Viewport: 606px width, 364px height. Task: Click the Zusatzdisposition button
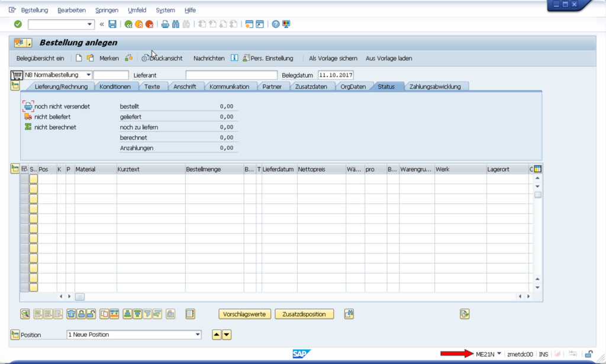click(304, 314)
